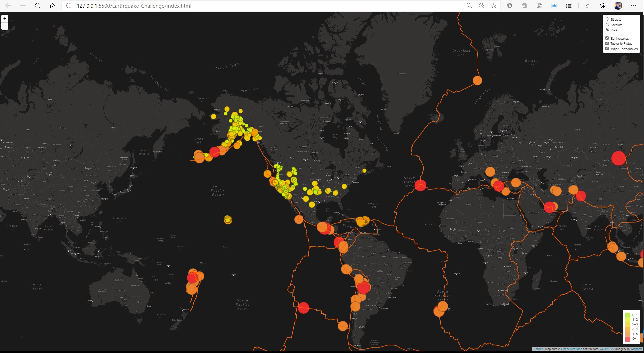The width and height of the screenshot is (644, 353).
Task: Click the yellow earthquake marker cluster in mid-Pacific
Action: click(228, 220)
